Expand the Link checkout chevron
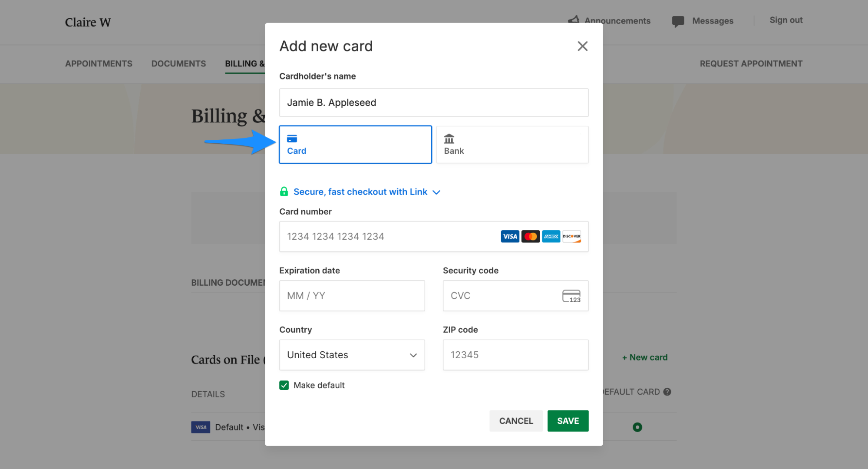Screen dimensions: 868x469 [x=436, y=192]
